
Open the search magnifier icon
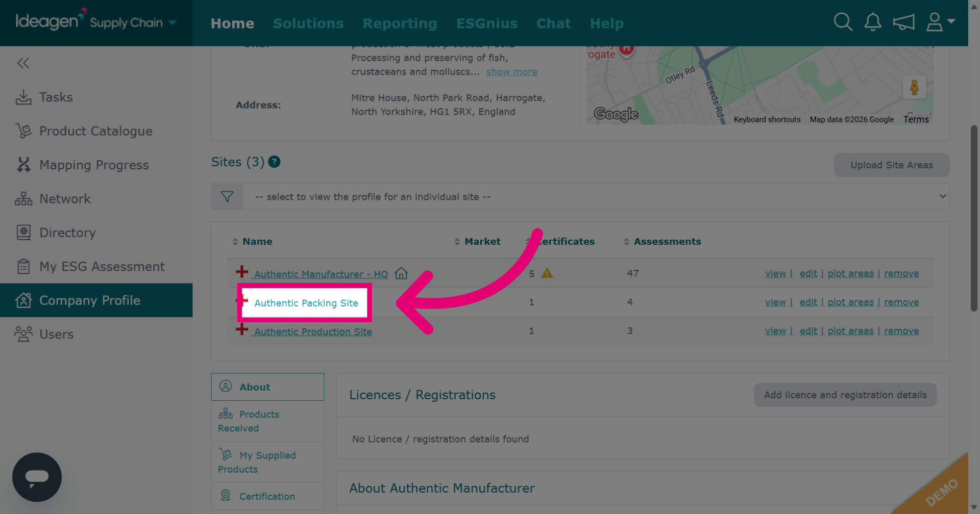click(843, 22)
